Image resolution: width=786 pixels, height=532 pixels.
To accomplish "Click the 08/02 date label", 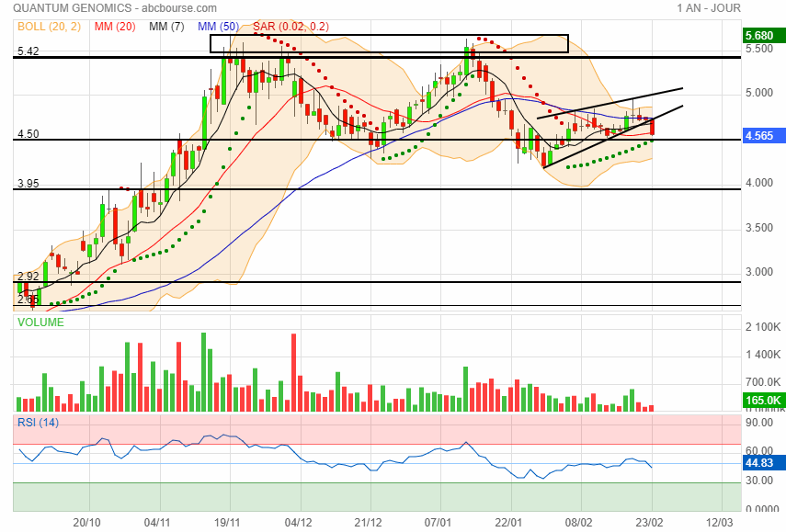I will click(x=578, y=523).
